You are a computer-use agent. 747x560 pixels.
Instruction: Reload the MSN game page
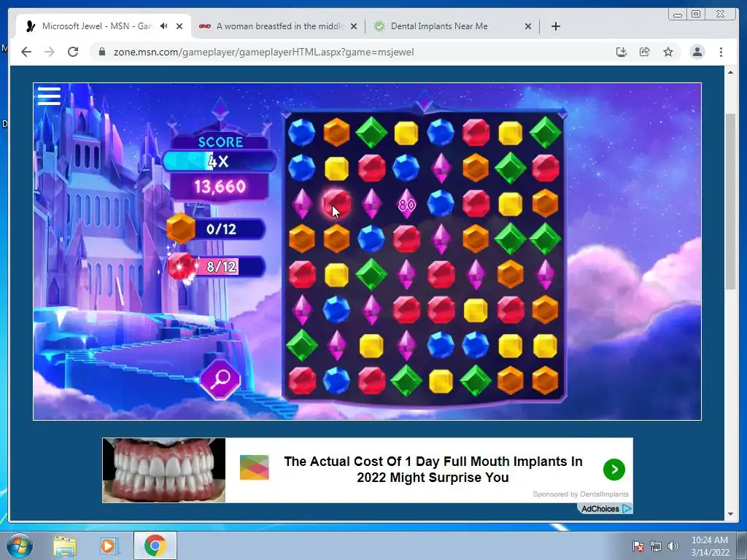(73, 52)
